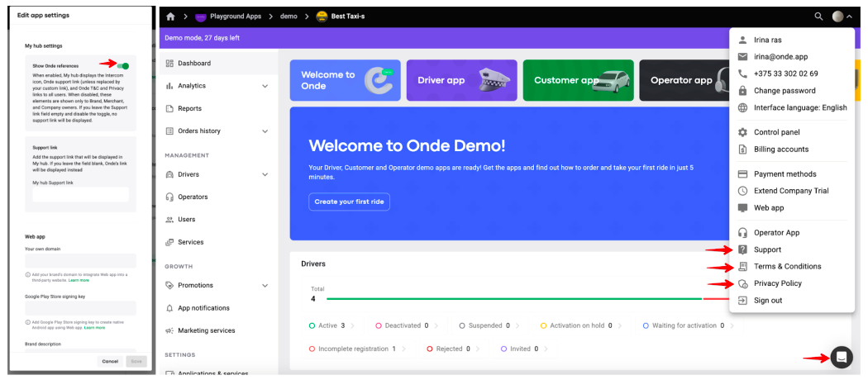The width and height of the screenshot is (868, 380).
Task: Open the Suspended drivers filter
Action: coord(489,325)
